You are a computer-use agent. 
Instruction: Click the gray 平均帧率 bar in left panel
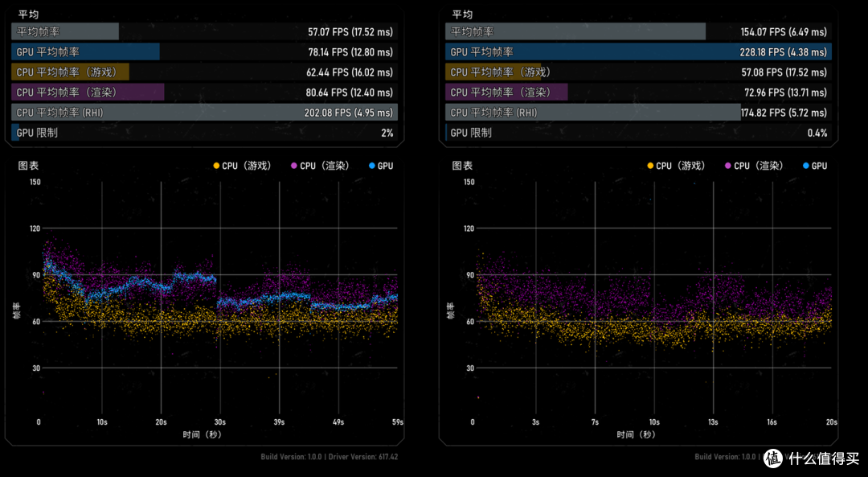pyautogui.click(x=65, y=31)
